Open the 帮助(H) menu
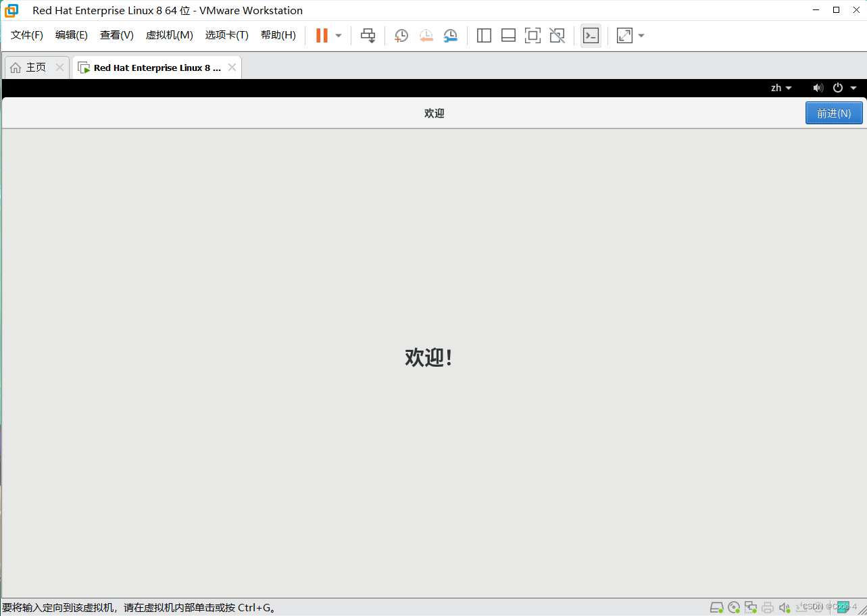The width and height of the screenshot is (867, 616). [x=278, y=35]
